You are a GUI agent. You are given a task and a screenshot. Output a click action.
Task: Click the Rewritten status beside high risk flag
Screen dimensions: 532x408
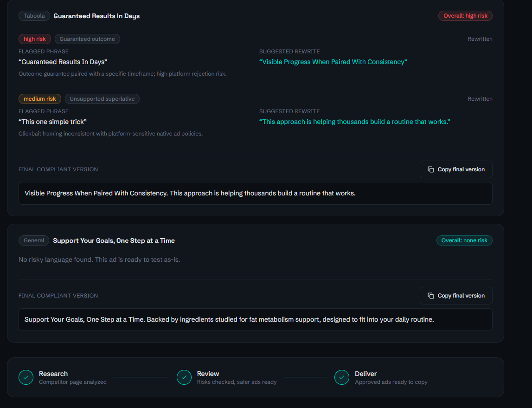click(480, 39)
